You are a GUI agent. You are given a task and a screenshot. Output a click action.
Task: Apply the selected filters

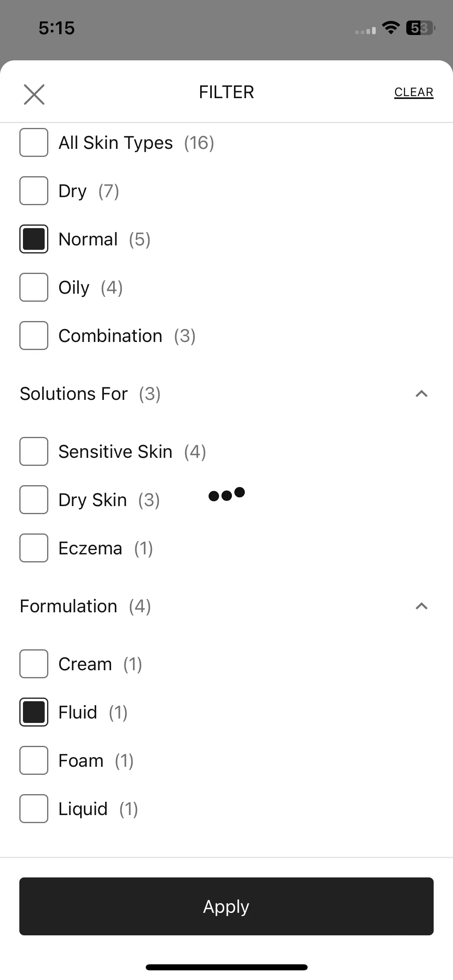coord(226,906)
